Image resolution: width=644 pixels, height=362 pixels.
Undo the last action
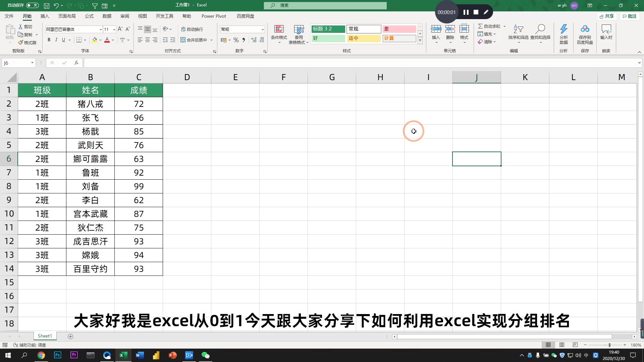56,6
